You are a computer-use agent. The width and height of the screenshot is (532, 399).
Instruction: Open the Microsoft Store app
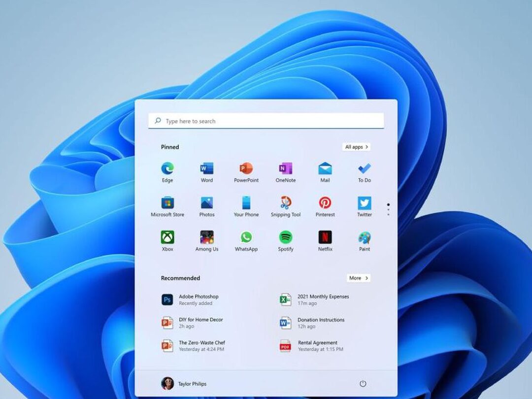[x=167, y=203]
